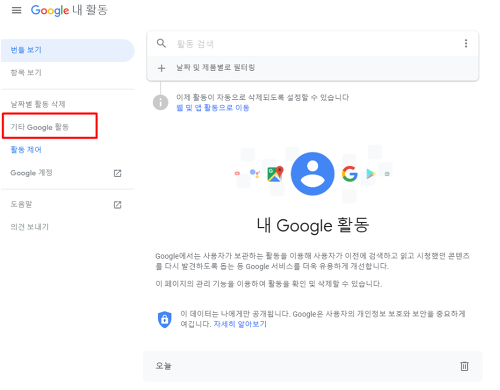This screenshot has height=390, width=500.
Task: Click the blue privacy shield icon
Action: click(x=165, y=319)
